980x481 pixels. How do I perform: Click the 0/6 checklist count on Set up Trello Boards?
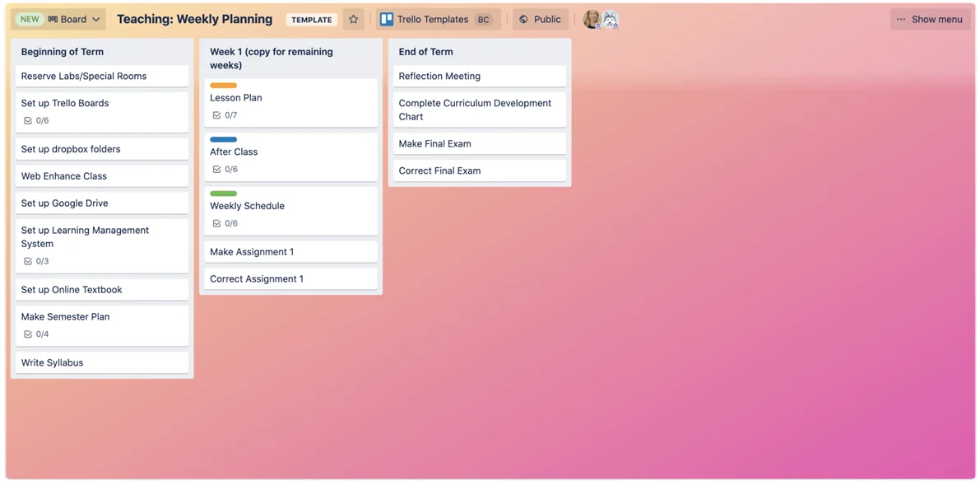pos(43,121)
